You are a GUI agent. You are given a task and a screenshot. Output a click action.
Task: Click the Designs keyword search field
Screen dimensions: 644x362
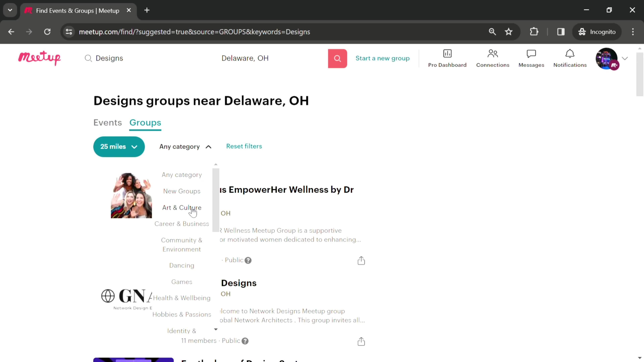coord(150,58)
